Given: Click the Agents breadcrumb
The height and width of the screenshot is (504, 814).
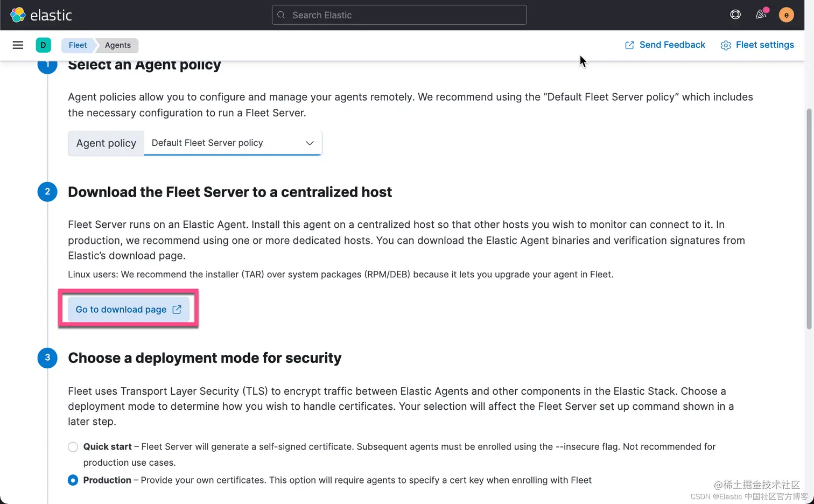Looking at the screenshot, I should [118, 45].
